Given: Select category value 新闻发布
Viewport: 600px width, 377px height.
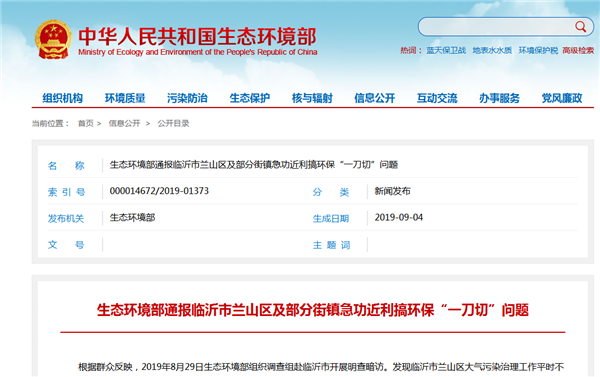Looking at the screenshot, I should click(392, 191).
